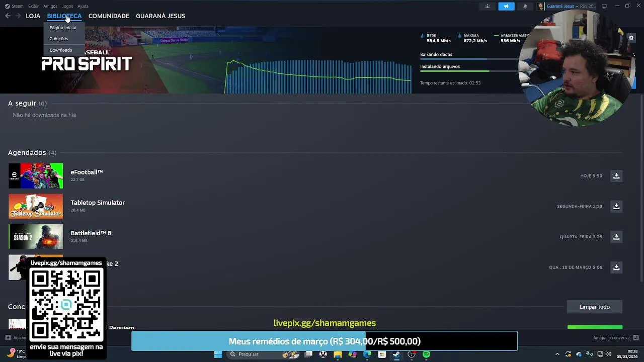This screenshot has height=362, width=644.
Task: Open the notifications bell
Action: pyautogui.click(x=525, y=6)
